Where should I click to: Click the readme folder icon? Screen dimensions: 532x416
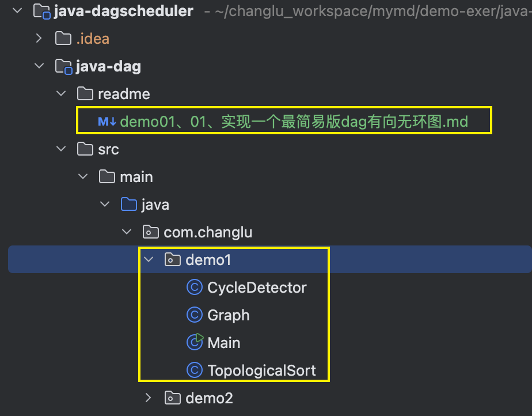[85, 94]
